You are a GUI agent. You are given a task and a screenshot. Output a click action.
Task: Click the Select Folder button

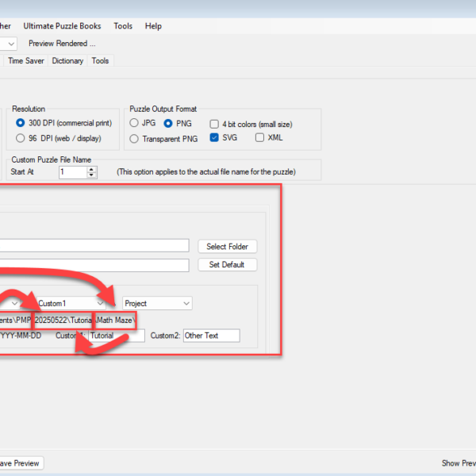227,247
